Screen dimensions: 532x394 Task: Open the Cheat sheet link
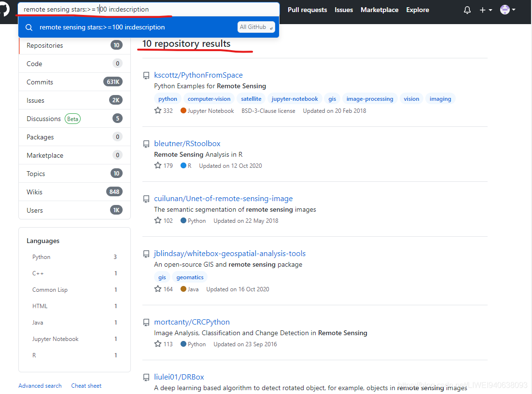(x=86, y=386)
